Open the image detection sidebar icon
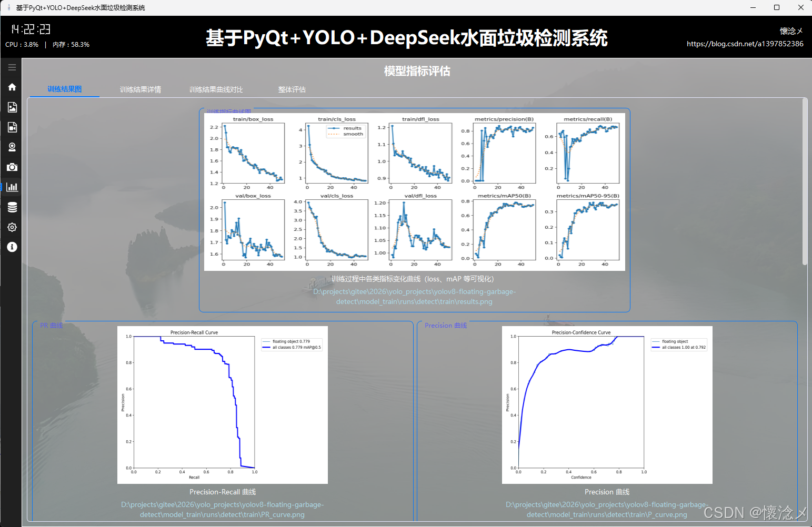812x527 pixels. pyautogui.click(x=12, y=107)
